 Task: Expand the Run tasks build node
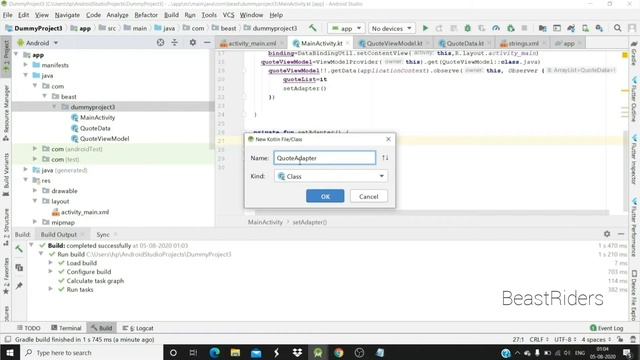point(50,289)
